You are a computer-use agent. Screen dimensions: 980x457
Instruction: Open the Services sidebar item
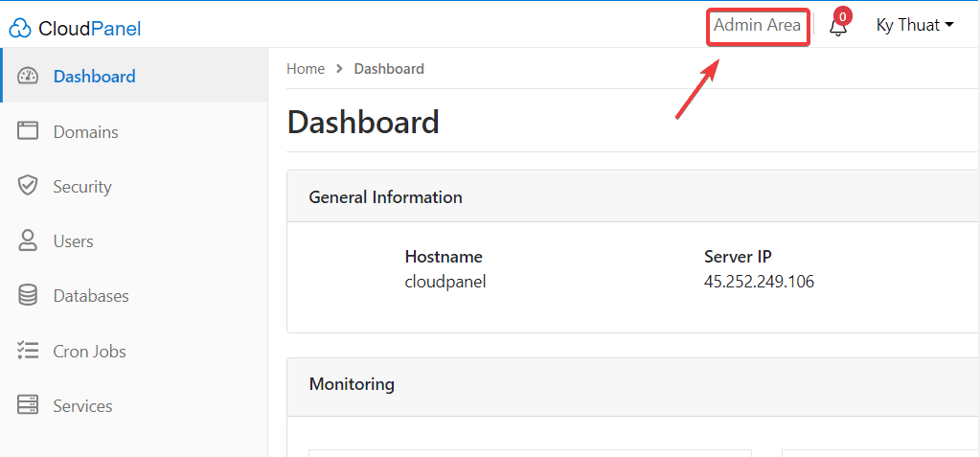pos(82,406)
